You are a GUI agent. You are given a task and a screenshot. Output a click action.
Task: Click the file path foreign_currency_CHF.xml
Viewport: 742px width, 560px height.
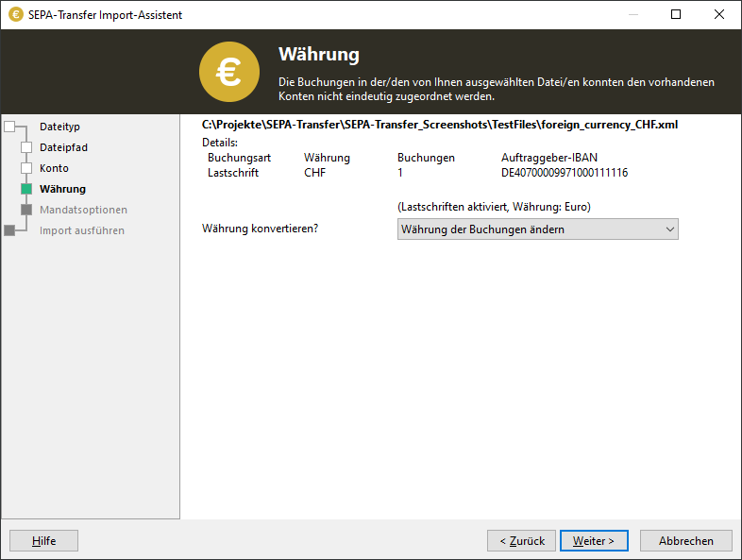click(440, 125)
